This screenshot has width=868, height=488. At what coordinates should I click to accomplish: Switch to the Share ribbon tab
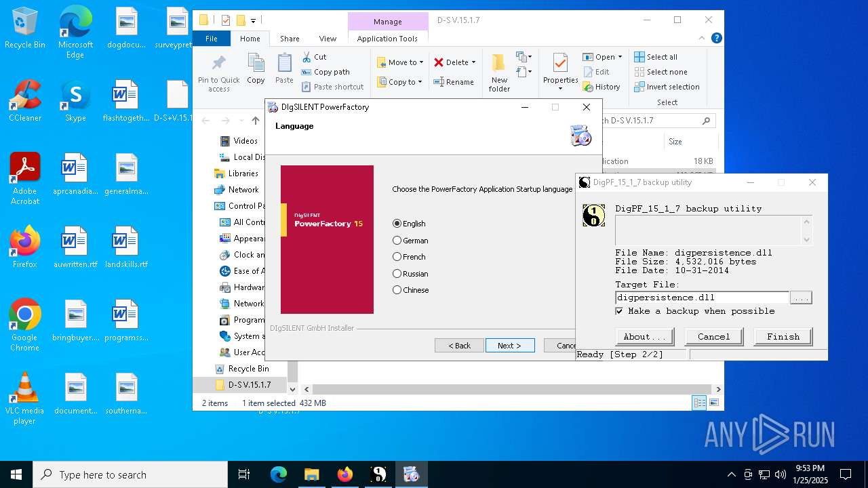point(290,39)
